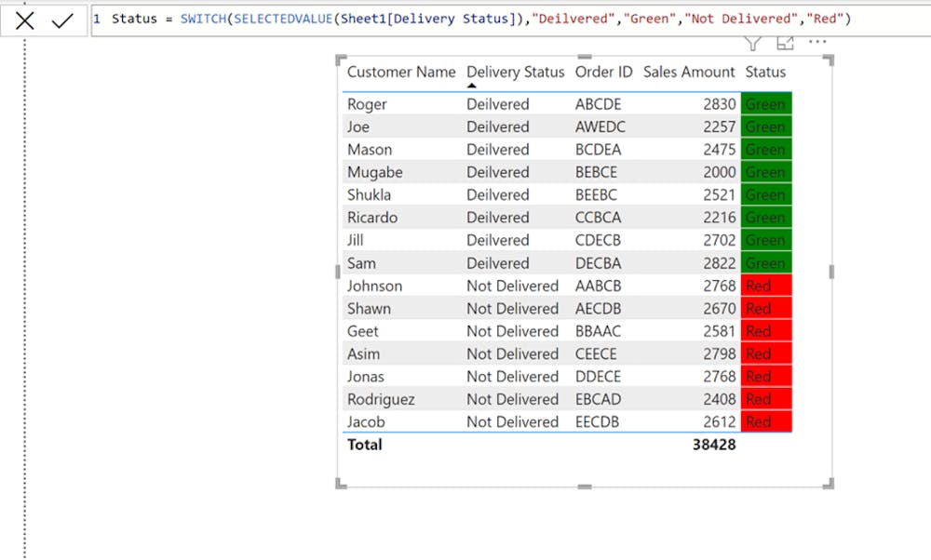The height and width of the screenshot is (560, 931).
Task: Select the Rodriguez customer name cell
Action: click(381, 399)
